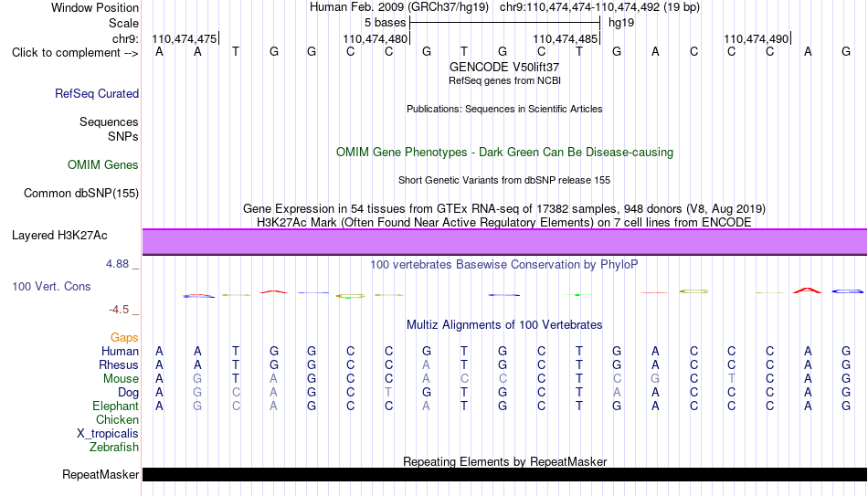This screenshot has width=868, height=496.
Task: Click the SNPs track label
Action: tap(123, 136)
